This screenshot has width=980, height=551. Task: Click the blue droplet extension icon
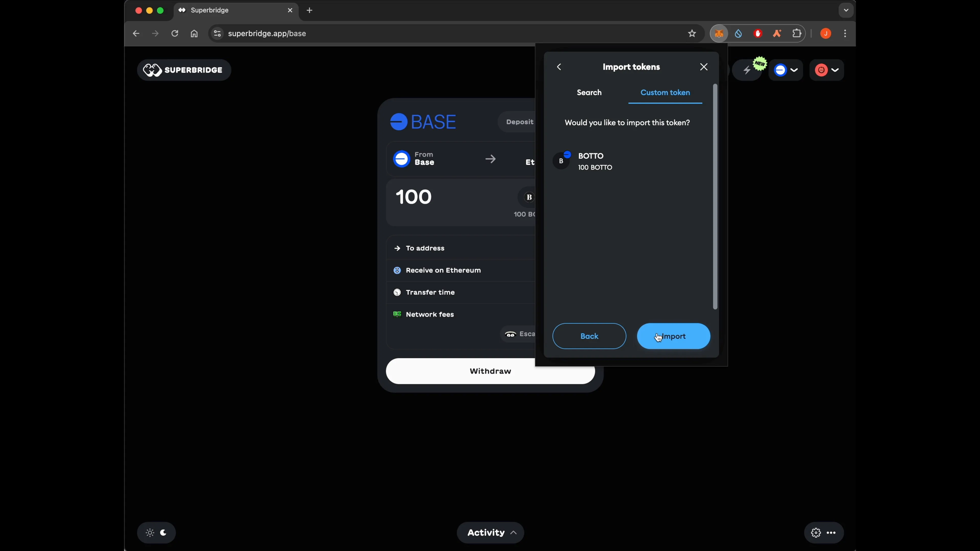pyautogui.click(x=738, y=33)
